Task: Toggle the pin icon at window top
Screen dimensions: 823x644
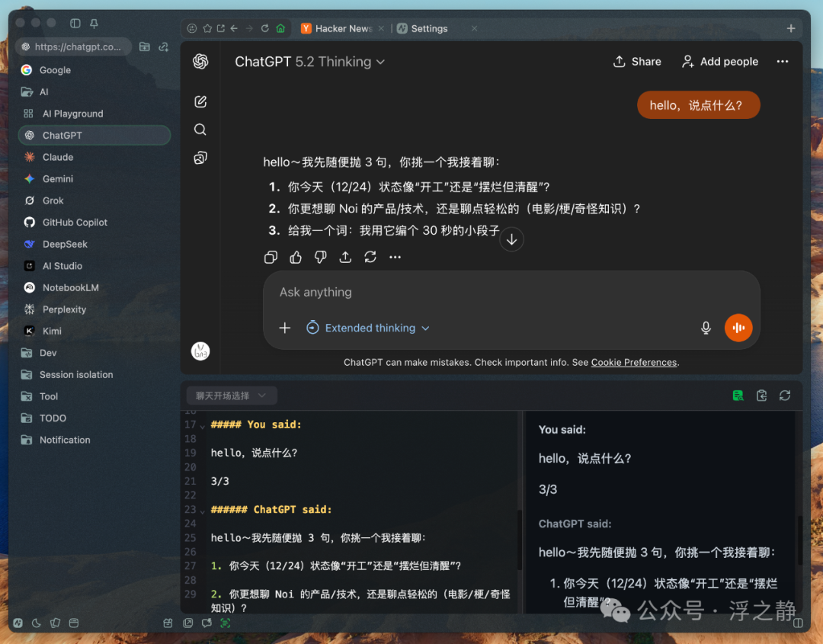Action: (x=94, y=23)
